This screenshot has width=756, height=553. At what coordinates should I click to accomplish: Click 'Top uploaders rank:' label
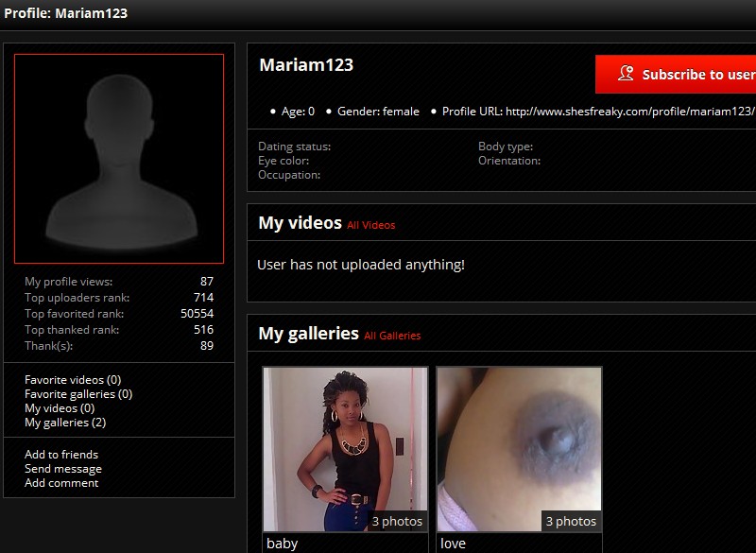click(77, 298)
